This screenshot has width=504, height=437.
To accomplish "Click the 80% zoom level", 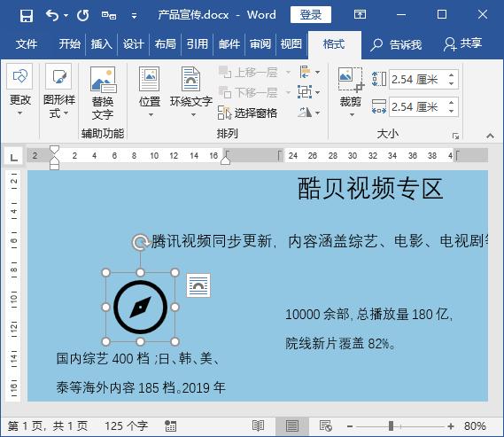I will [x=475, y=426].
